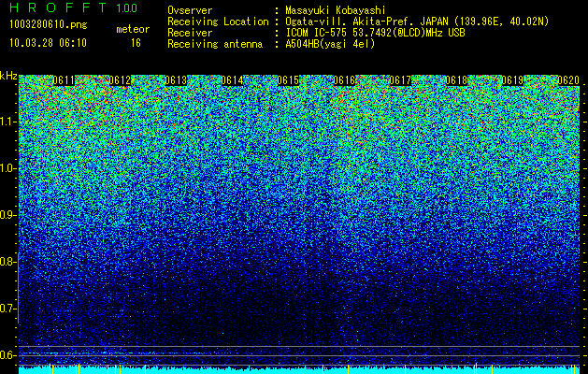
Task: Click the ICOM IC-575 53.7492 MHz USB text
Action: 376,33
